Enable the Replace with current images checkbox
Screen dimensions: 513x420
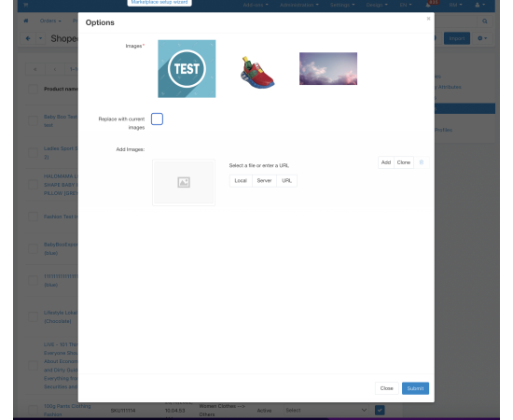click(157, 119)
